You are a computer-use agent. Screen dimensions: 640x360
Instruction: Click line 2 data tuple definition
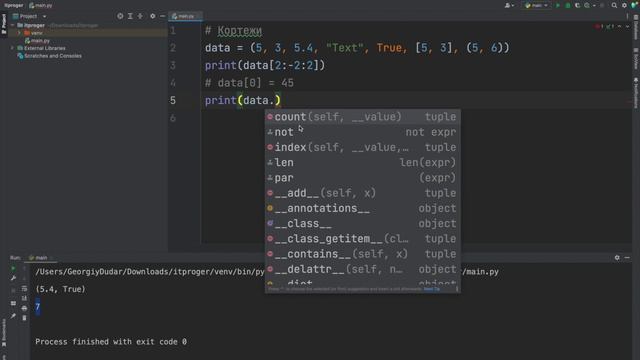click(357, 48)
